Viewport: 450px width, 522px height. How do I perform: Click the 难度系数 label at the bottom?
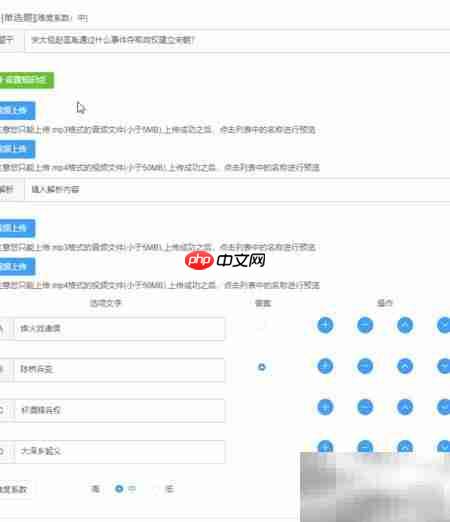pos(13,489)
